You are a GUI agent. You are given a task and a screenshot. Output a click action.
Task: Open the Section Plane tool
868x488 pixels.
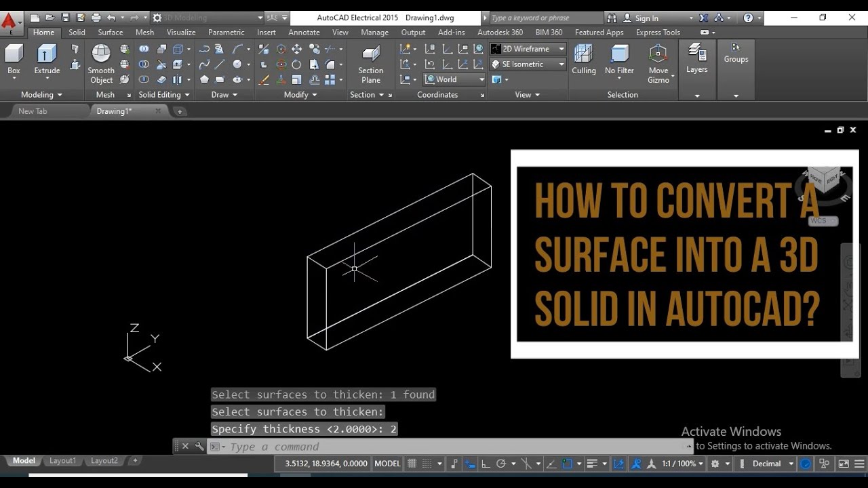tap(371, 64)
